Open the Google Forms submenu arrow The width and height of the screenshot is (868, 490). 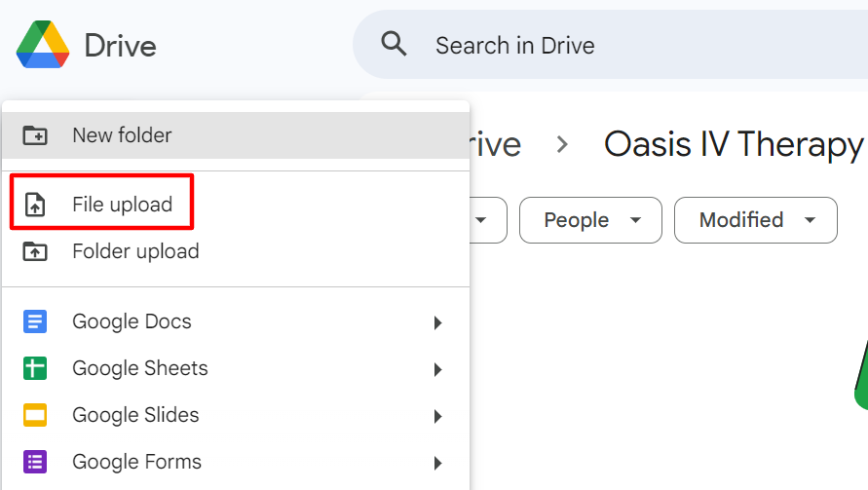[438, 463]
